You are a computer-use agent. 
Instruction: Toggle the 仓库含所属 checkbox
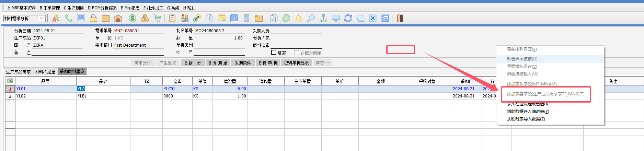(x=297, y=53)
